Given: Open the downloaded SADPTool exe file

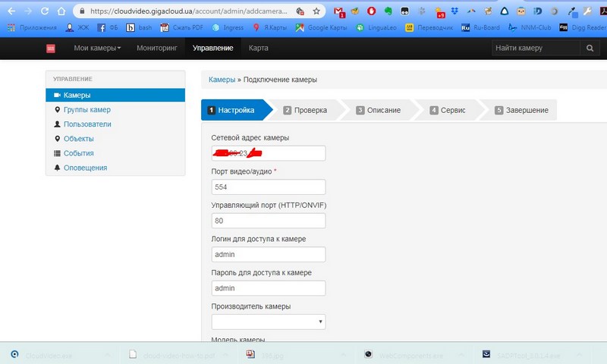Looking at the screenshot, I should click(x=528, y=355).
